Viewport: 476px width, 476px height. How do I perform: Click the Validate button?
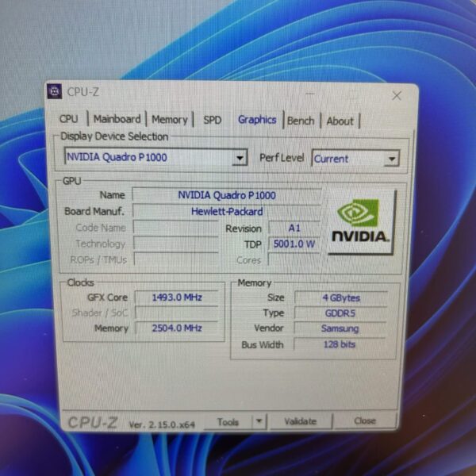coord(301,421)
